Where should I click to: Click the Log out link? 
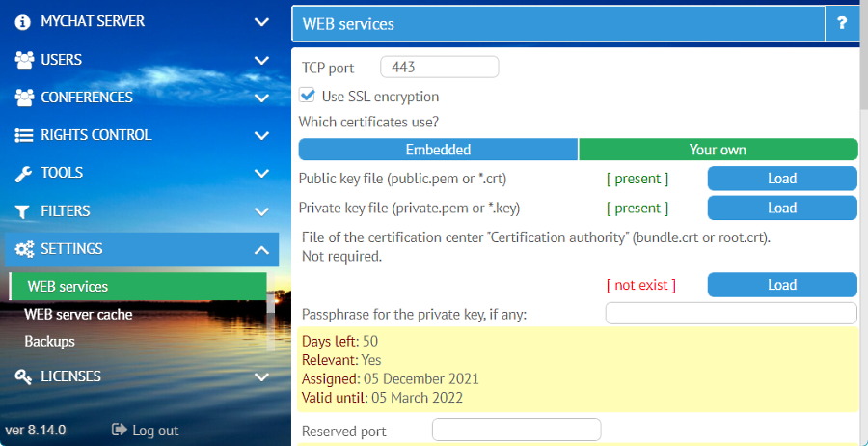click(146, 431)
